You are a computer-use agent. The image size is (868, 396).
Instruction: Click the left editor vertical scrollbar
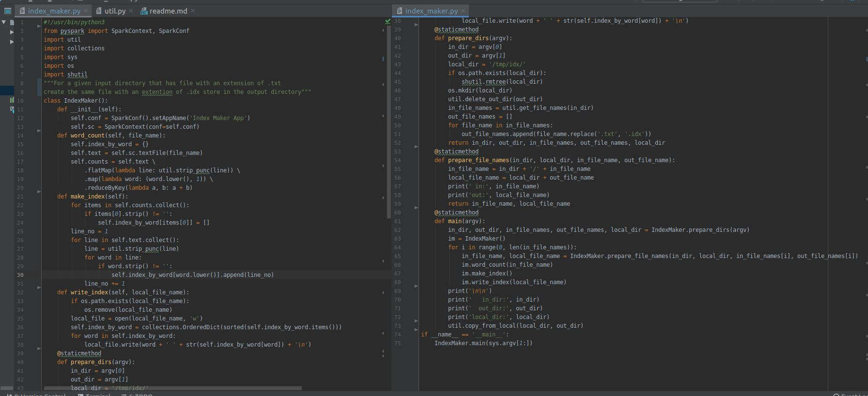[388, 121]
